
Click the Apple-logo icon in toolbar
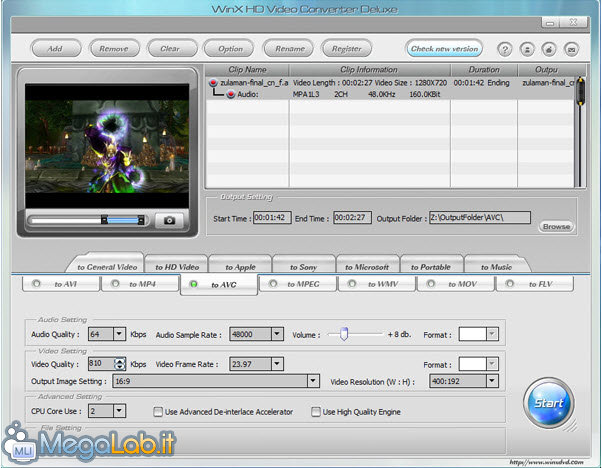(x=549, y=49)
